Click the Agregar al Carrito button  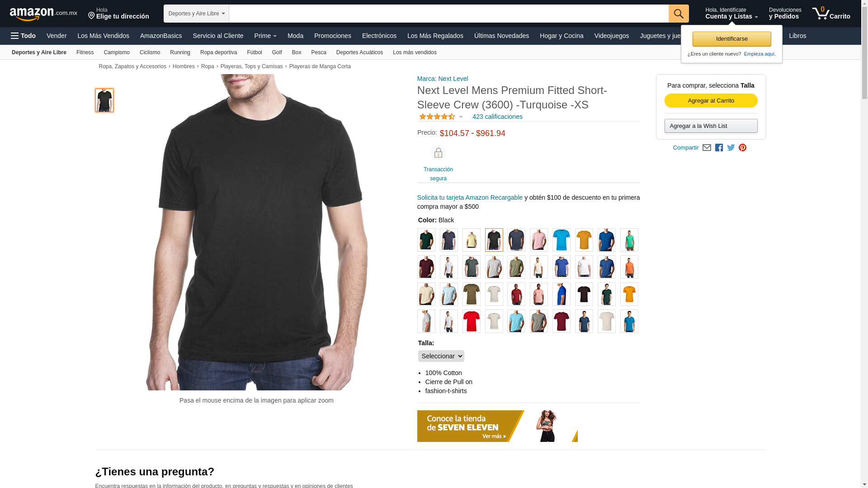point(711,101)
